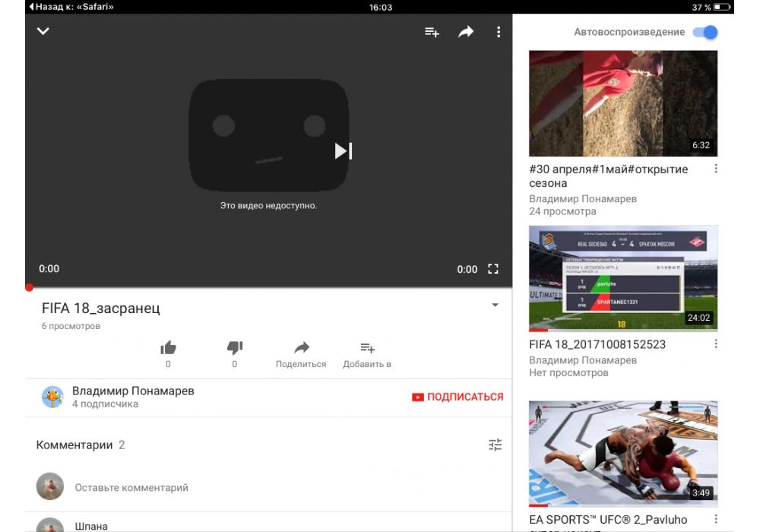Tap the Поделиться share button
The width and height of the screenshot is (760, 532).
point(301,354)
